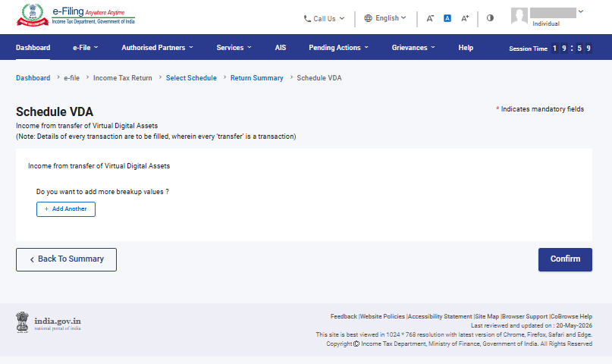The height and width of the screenshot is (364, 612).
Task: Increase font size with the A+ icon
Action: tap(465, 18)
